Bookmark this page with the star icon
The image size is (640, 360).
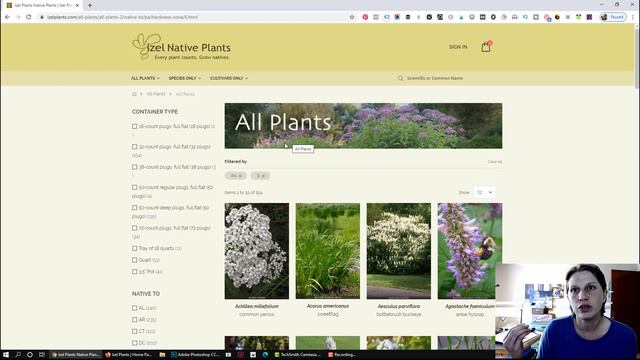tap(352, 17)
